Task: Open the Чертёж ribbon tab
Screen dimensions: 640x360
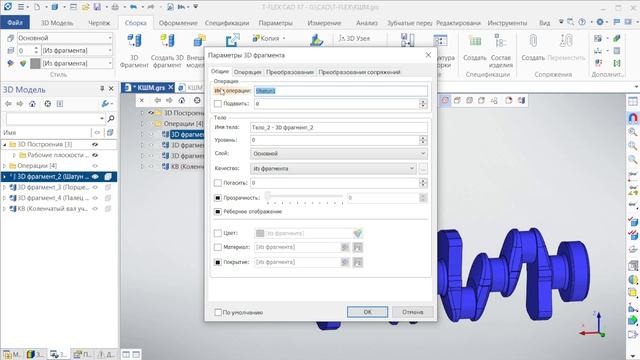Action: click(99, 23)
